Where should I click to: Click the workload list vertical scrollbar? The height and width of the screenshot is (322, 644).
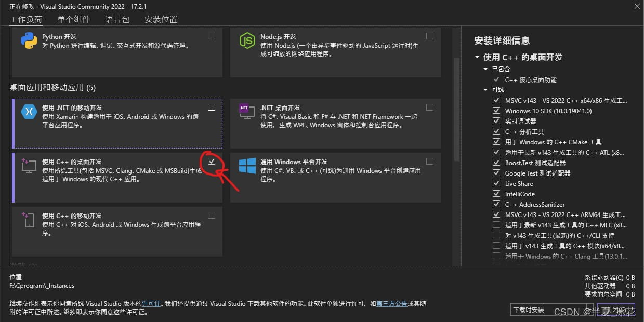click(457, 109)
